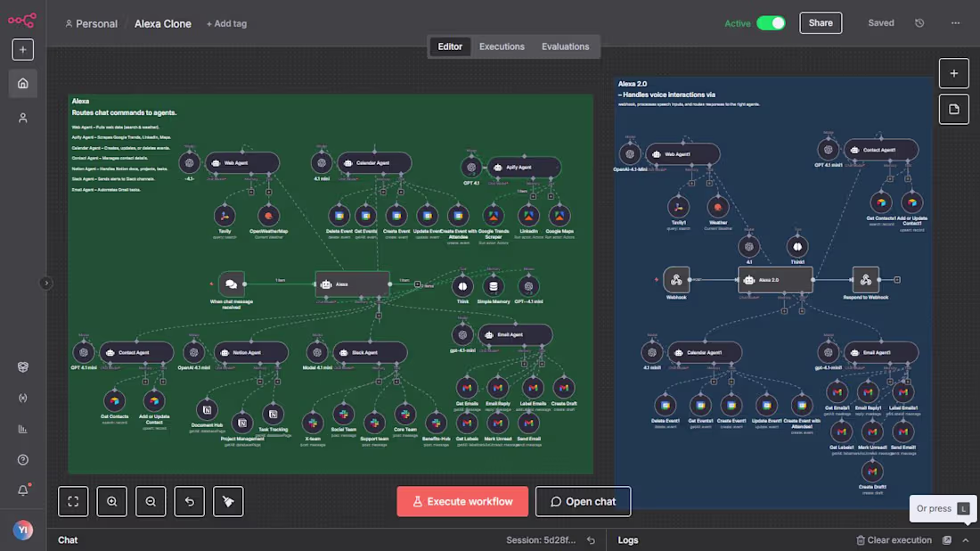Refresh the chat session icon
Screen dimensions: 980x551
point(591,540)
